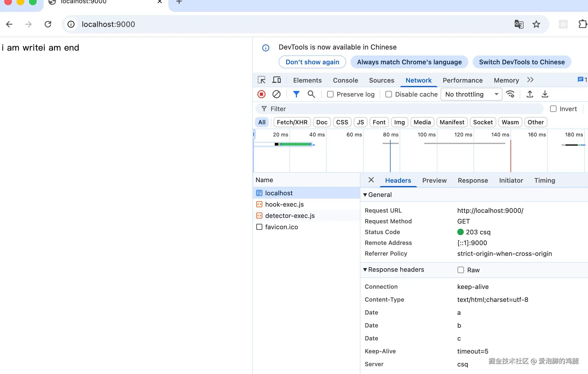The height and width of the screenshot is (374, 588).
Task: Click the stop recording network log icon
Action: (261, 94)
